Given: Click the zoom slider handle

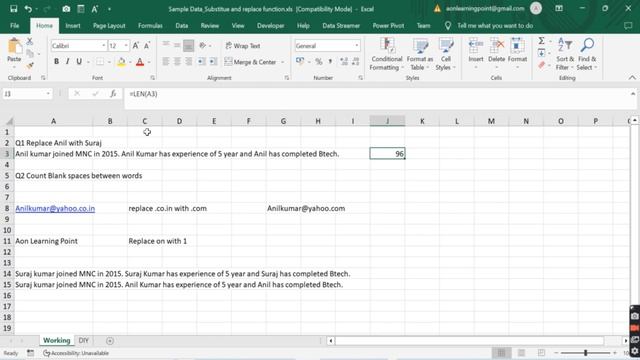Looking at the screenshot, I should [585, 353].
